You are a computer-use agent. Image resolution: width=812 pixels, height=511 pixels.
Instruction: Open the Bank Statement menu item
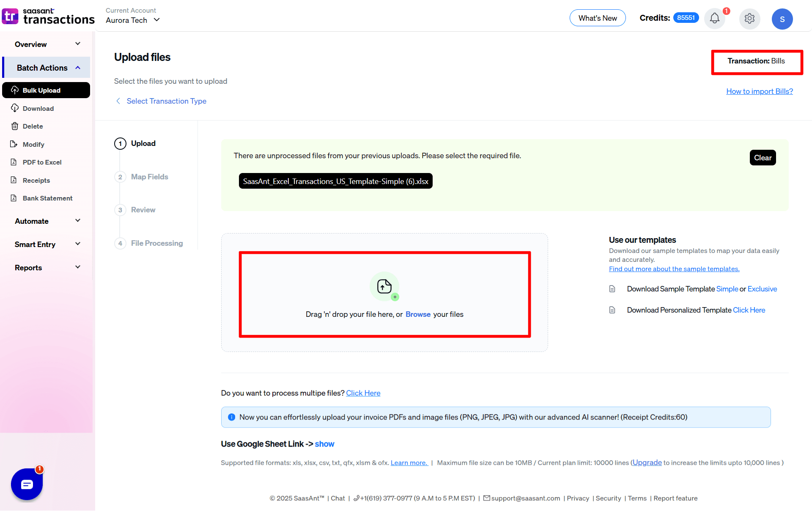47,198
